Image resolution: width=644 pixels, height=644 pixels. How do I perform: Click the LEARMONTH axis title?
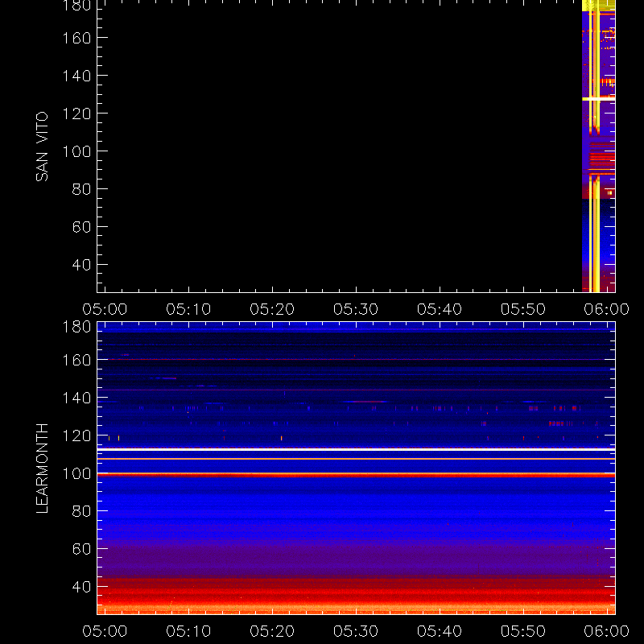point(42,469)
